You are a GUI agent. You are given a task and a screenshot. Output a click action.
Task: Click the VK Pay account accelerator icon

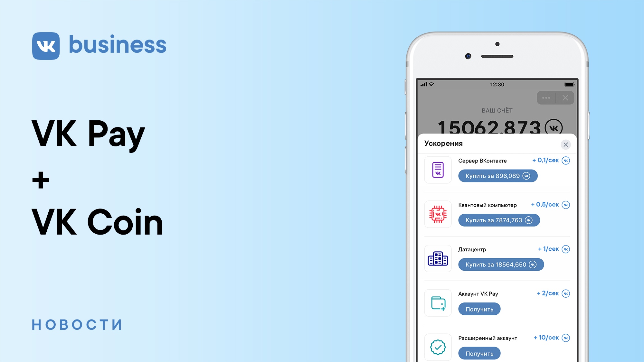438,304
